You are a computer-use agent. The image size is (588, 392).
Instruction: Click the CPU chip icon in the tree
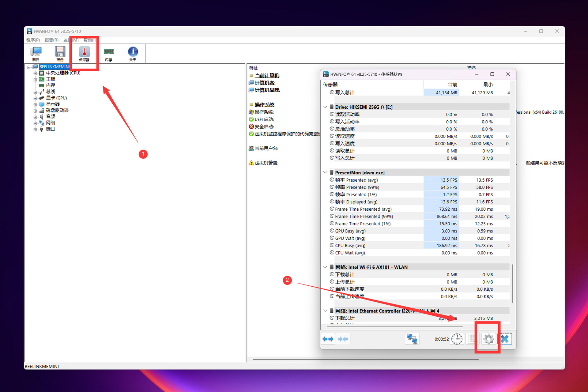[41, 73]
